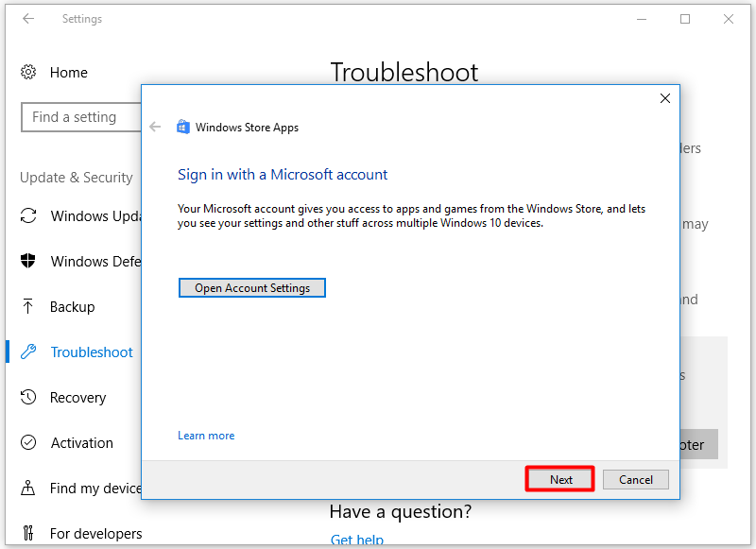Click the Windows Defender shield icon
The image size is (756, 549).
click(28, 261)
